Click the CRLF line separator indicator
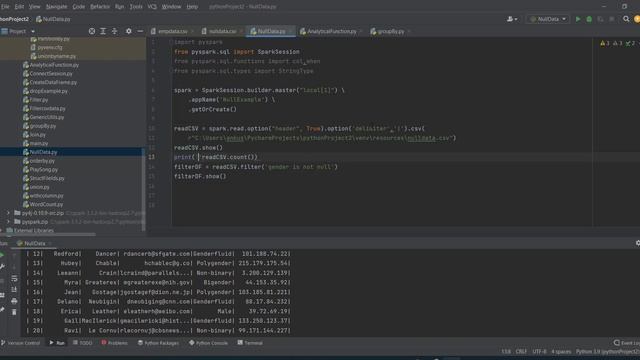This screenshot has width=640, height=360. pyautogui.click(x=521, y=351)
